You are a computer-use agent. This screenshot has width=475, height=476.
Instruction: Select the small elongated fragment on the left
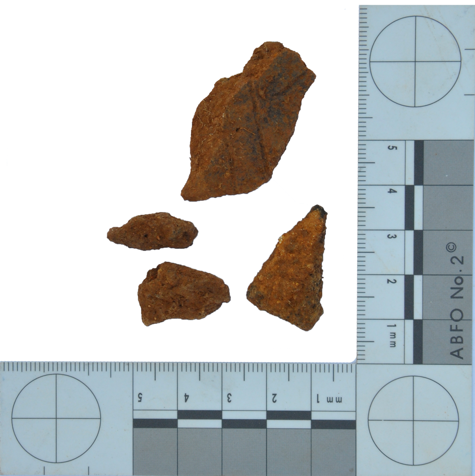[152, 231]
